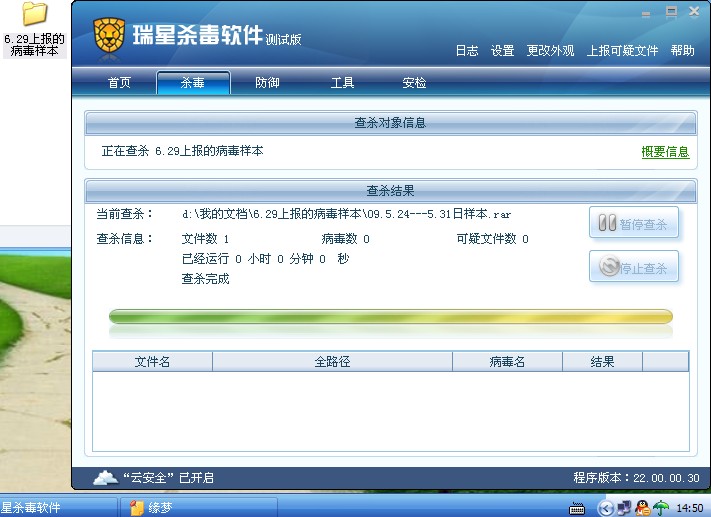The image size is (711, 517).
Task: Click the 查杀完成 status text
Action: click(x=205, y=278)
